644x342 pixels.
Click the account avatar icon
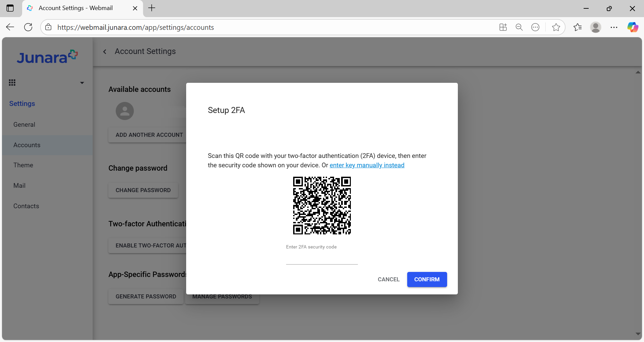coord(125,111)
